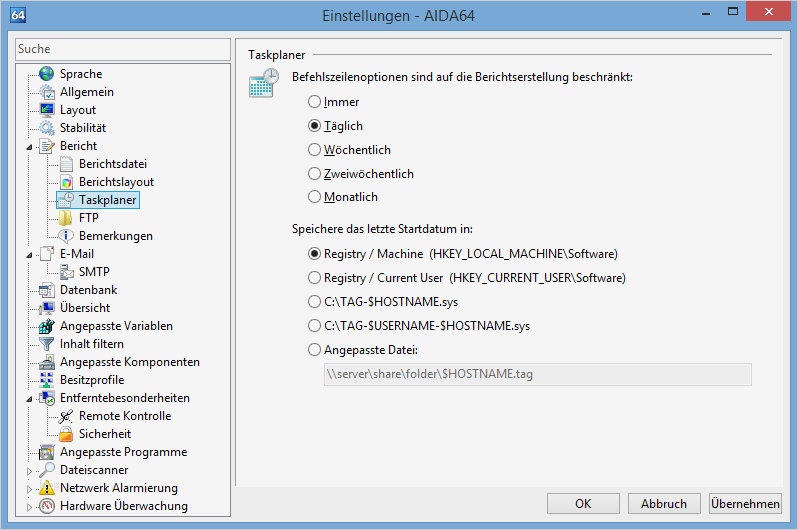Image resolution: width=798 pixels, height=530 pixels.
Task: Open the Sicherheit settings page
Action: pos(105,434)
